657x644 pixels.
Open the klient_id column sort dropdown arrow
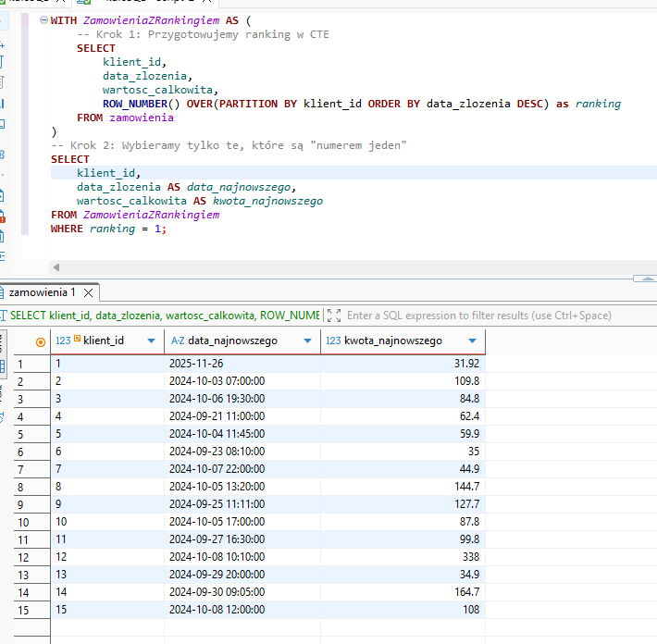pos(151,341)
